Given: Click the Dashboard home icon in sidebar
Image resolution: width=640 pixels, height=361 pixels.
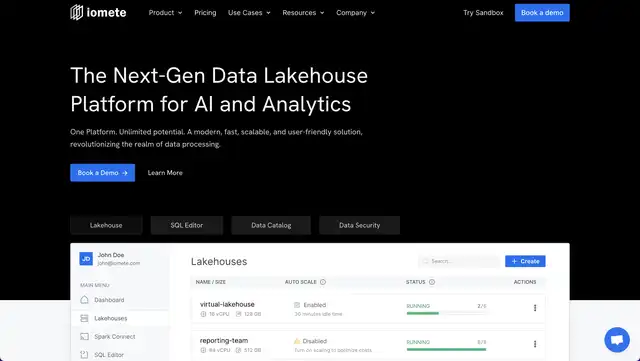Looking at the screenshot, I should click(84, 300).
